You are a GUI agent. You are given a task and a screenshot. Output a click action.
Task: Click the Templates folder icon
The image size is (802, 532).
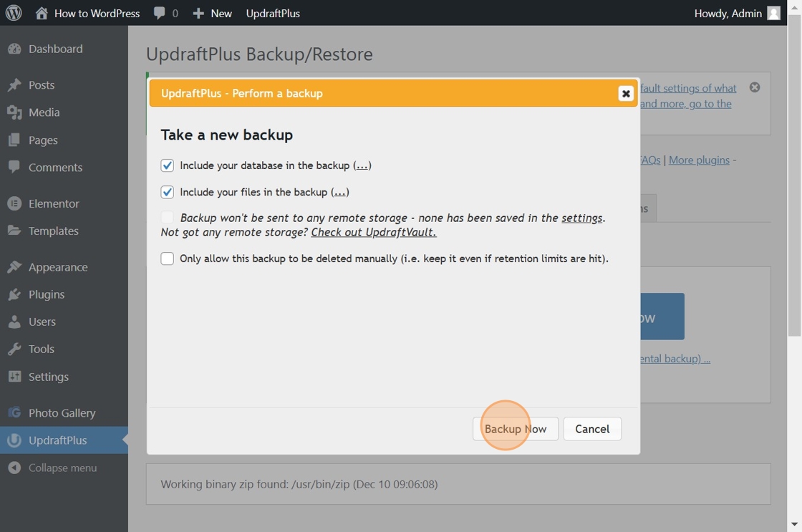14,230
